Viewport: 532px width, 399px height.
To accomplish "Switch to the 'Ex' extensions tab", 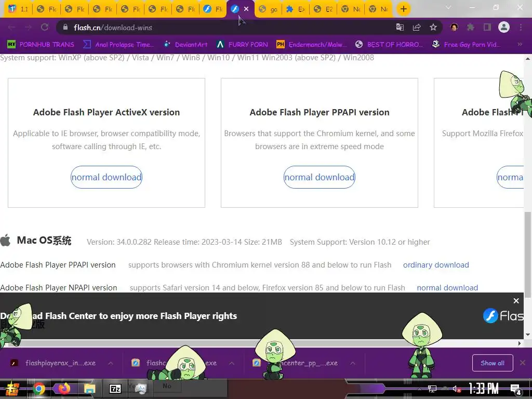I will click(296, 9).
